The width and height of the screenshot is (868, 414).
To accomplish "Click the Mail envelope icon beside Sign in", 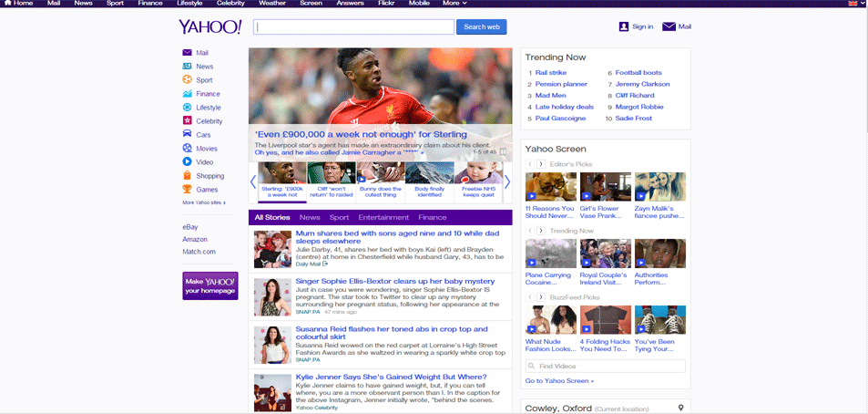I will point(669,26).
